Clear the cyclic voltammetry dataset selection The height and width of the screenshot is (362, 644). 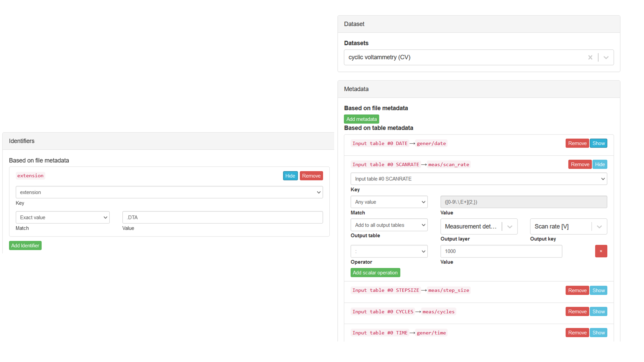[x=590, y=57]
